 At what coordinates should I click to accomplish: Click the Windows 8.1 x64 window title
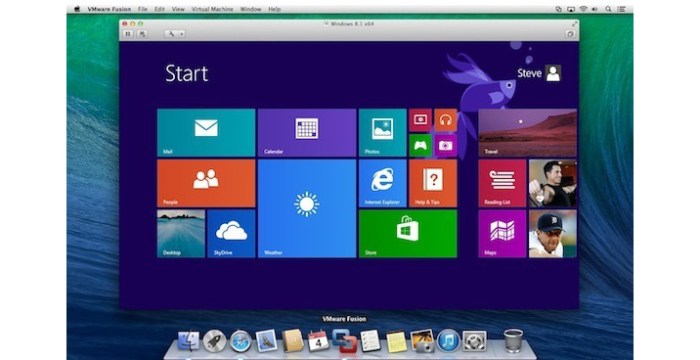(x=352, y=24)
